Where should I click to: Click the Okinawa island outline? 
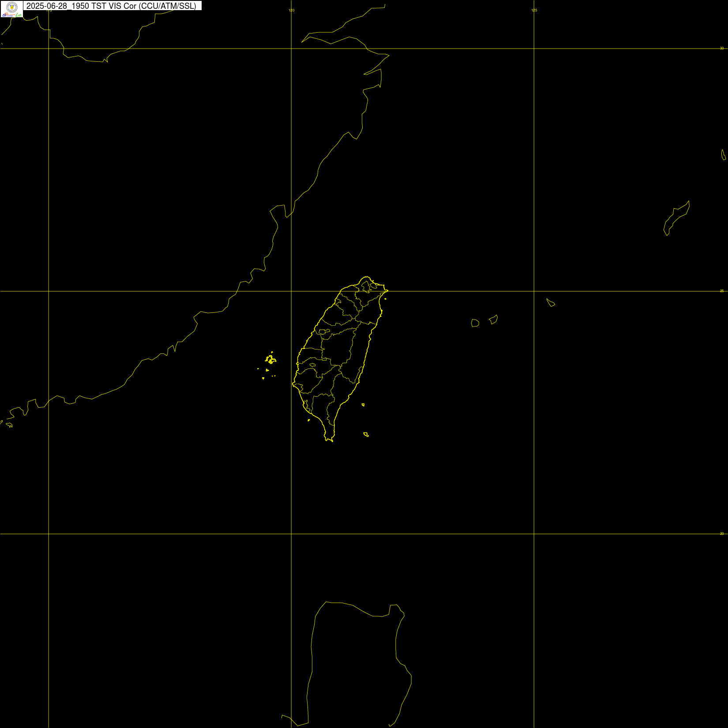pyautogui.click(x=676, y=218)
